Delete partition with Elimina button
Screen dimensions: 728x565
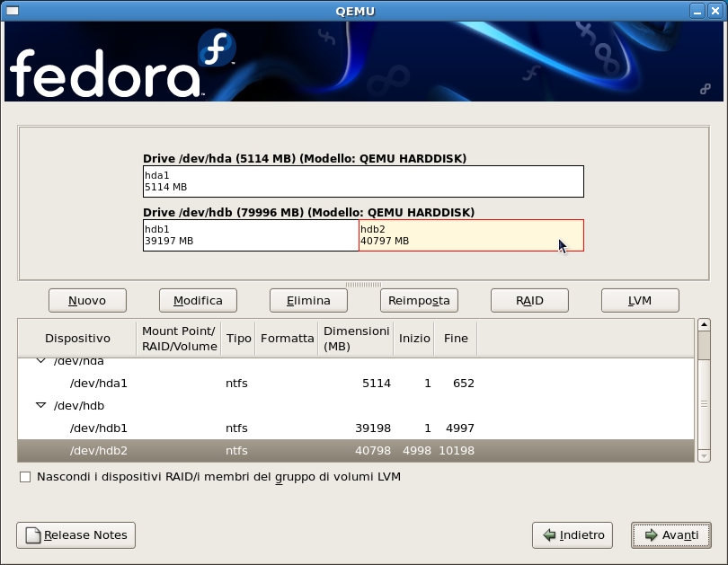[x=308, y=301]
